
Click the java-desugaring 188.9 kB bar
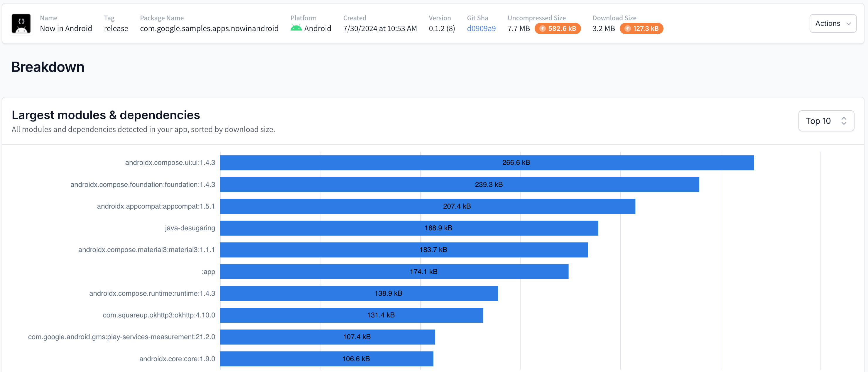coord(409,228)
